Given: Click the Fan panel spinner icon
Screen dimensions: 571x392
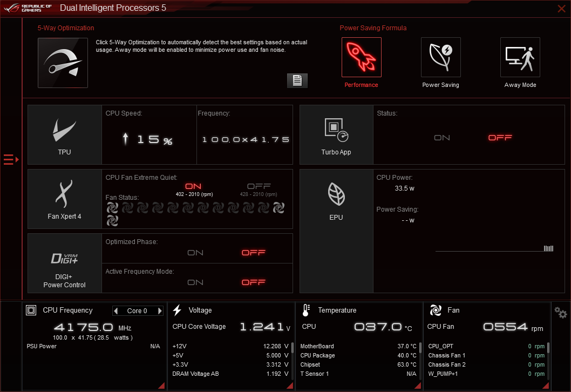Looking at the screenshot, I should (x=436, y=310).
